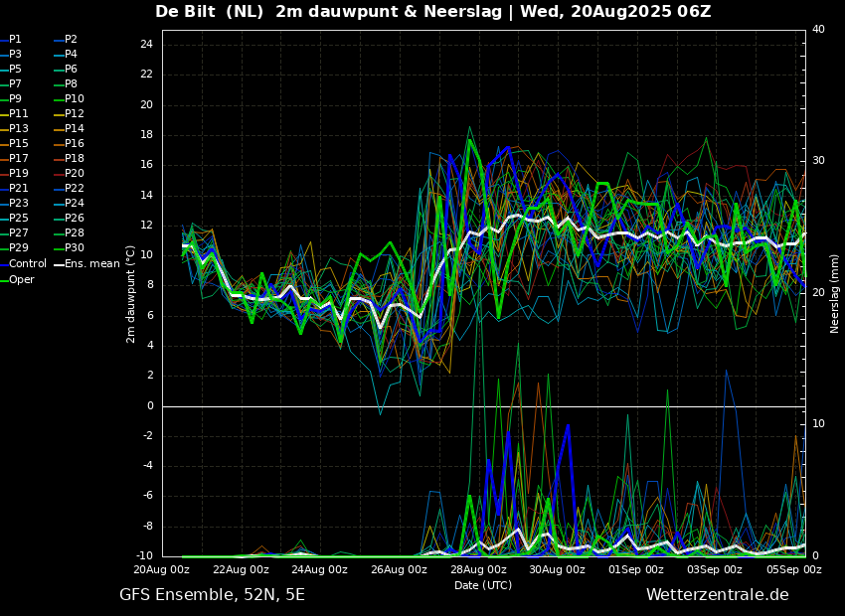The width and height of the screenshot is (845, 616).
Task: Click the 40 value on precipitation axis
Action: pos(818,29)
